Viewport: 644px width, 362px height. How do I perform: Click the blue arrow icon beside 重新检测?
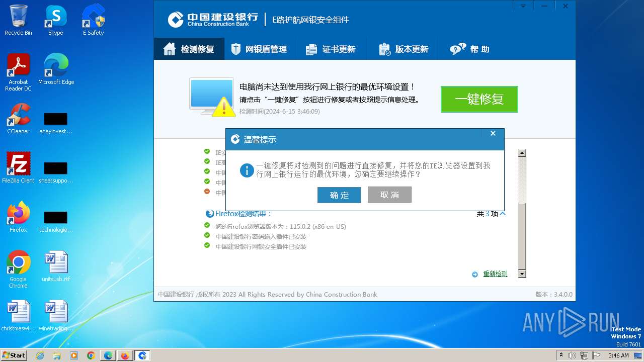tap(475, 275)
